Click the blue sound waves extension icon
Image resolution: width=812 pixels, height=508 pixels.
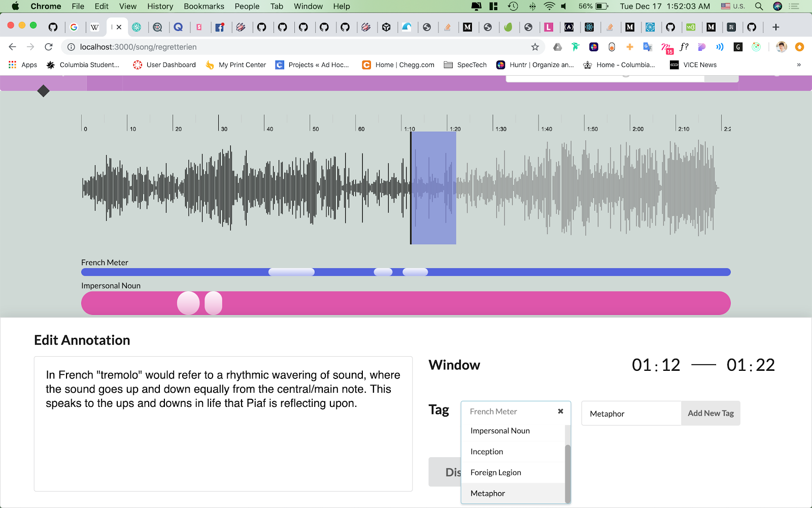coord(720,47)
